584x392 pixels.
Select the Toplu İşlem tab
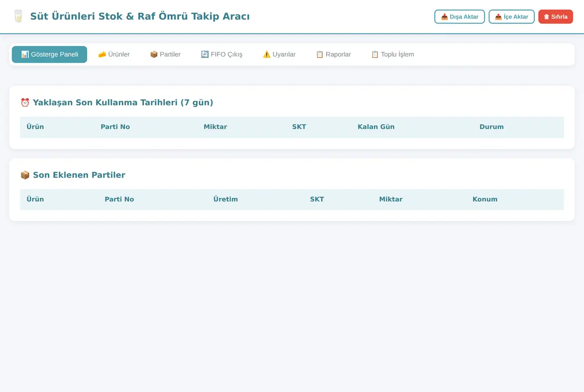click(392, 54)
